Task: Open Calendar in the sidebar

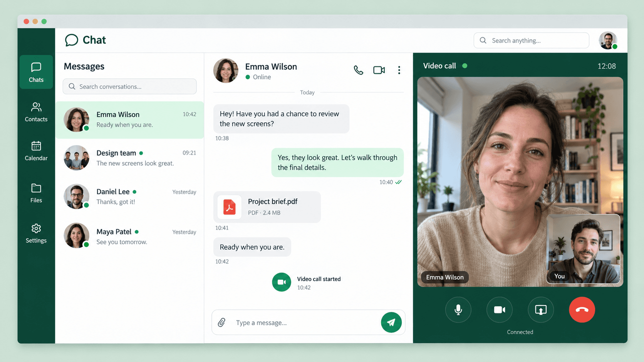Action: pyautogui.click(x=36, y=151)
